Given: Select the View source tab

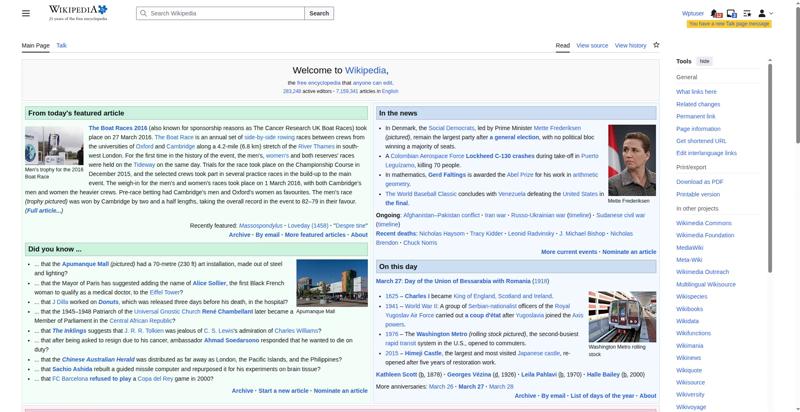Looking at the screenshot, I should (x=592, y=45).
